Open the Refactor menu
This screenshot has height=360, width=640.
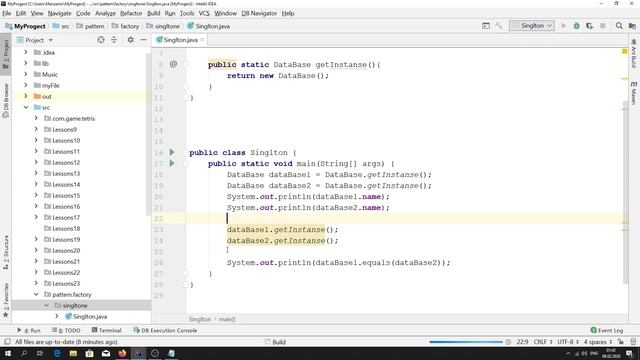[x=131, y=13]
